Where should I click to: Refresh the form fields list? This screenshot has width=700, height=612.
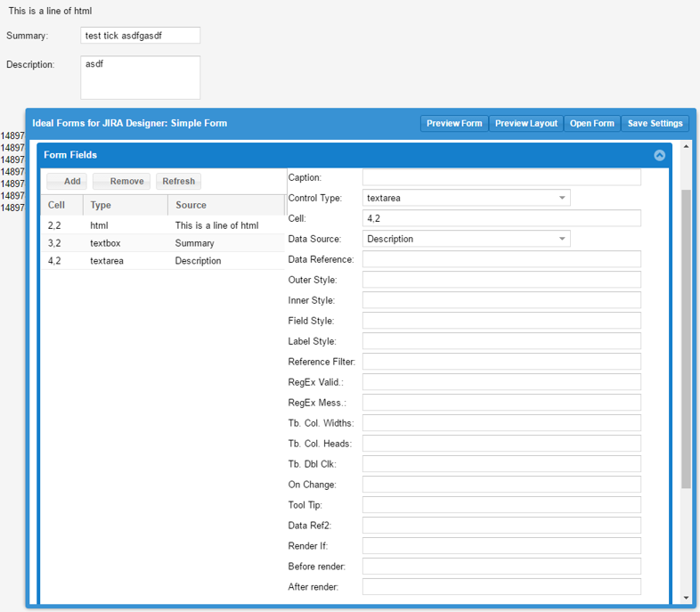click(178, 181)
